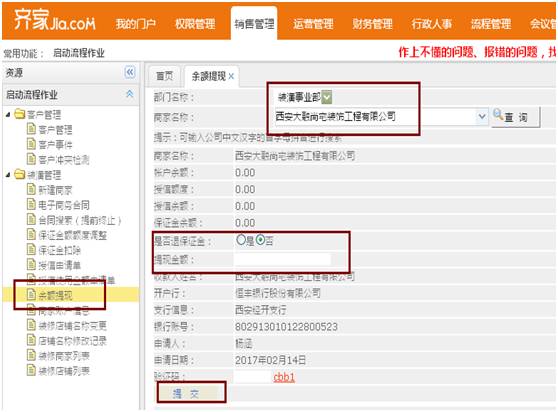The image size is (558, 412).
Task: Select 否 radio for 是否退保证金
Action: 260,240
